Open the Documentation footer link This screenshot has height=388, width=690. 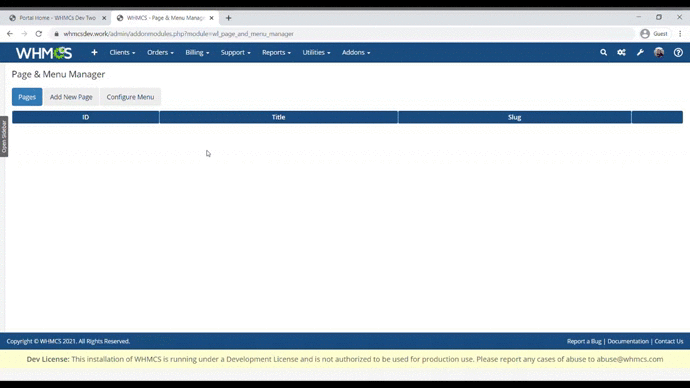coord(628,341)
